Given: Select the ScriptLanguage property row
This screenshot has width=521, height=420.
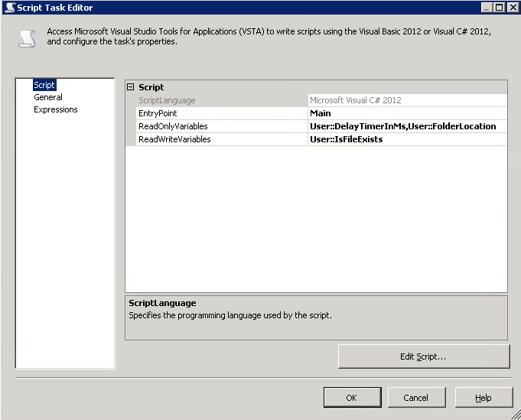Looking at the screenshot, I should pyautogui.click(x=167, y=100).
